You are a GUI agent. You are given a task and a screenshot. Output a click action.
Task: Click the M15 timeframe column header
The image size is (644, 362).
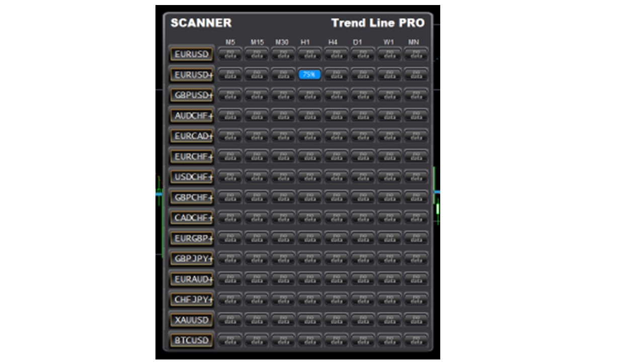click(257, 42)
